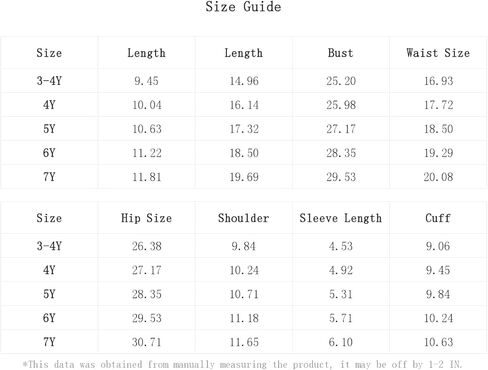Click the Size Guide title
488x370 pixels.
point(243,7)
